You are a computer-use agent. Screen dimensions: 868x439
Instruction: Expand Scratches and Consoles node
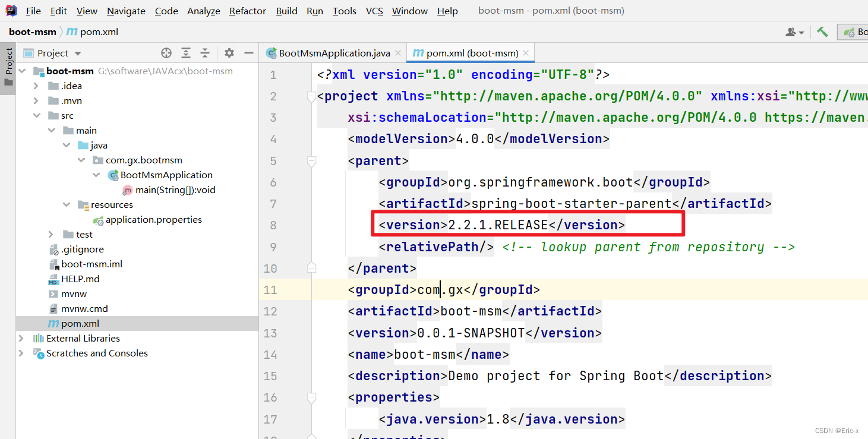(21, 353)
